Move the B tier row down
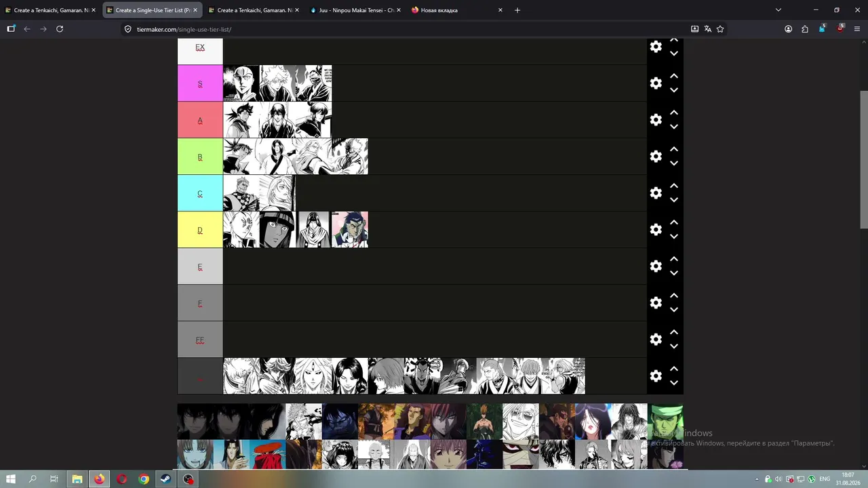 pyautogui.click(x=674, y=163)
